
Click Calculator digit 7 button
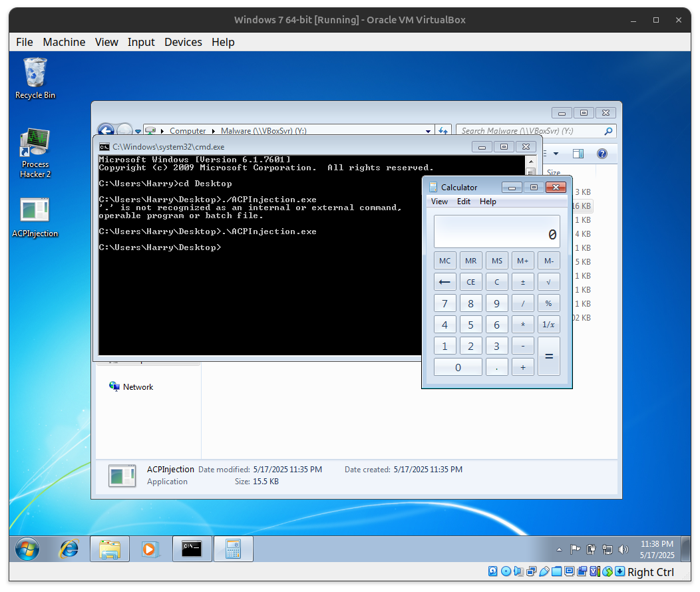[444, 304]
